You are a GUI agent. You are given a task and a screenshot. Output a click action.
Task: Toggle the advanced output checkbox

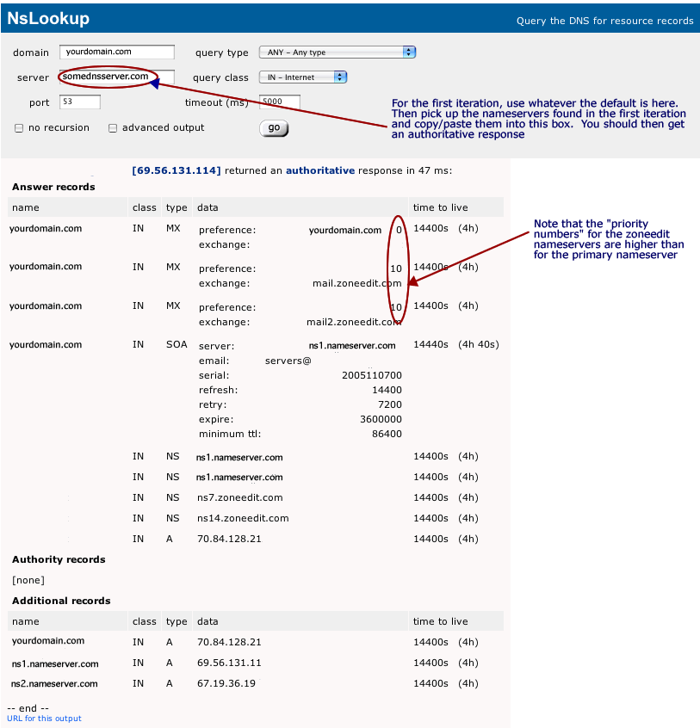click(x=113, y=128)
